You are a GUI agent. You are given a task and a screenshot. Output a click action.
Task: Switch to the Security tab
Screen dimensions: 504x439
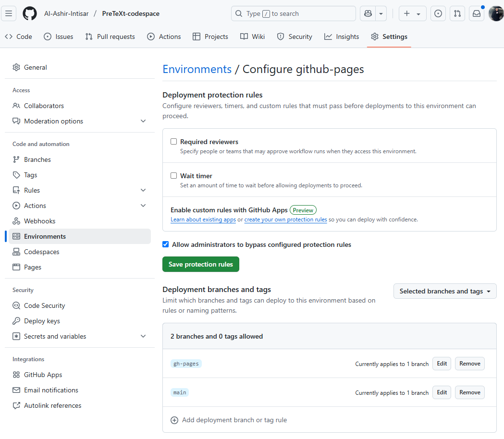(x=295, y=37)
